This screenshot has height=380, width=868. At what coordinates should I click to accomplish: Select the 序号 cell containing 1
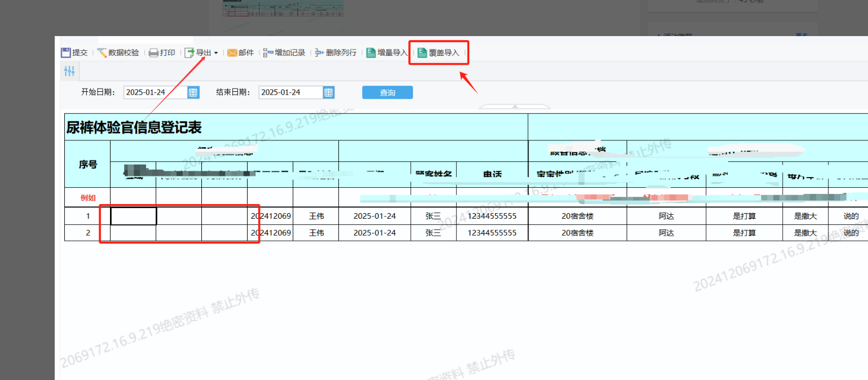[87, 216]
